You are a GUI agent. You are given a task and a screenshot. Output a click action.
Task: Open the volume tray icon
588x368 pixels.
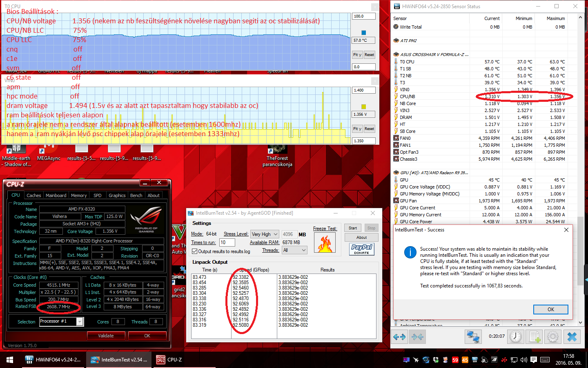(523, 360)
